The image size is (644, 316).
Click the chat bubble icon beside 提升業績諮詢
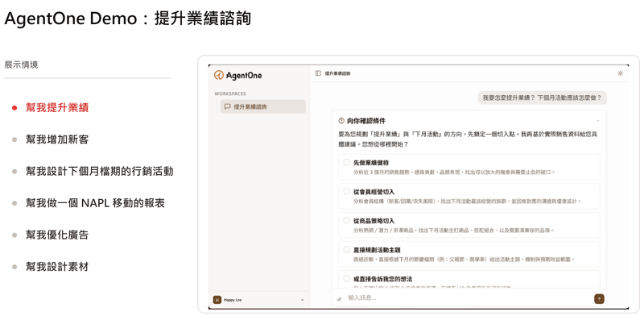(x=227, y=106)
